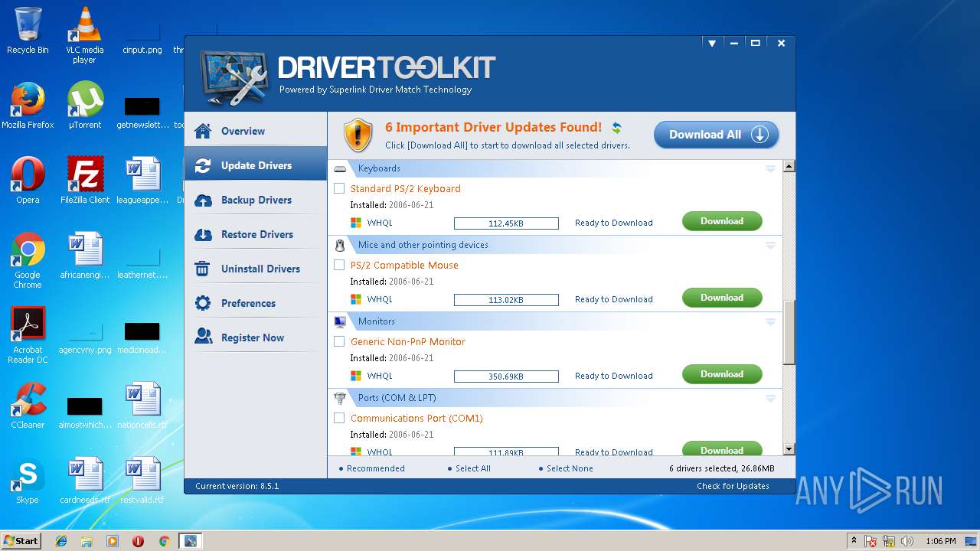This screenshot has width=980, height=551.
Task: Click Recommended selection link
Action: point(375,468)
